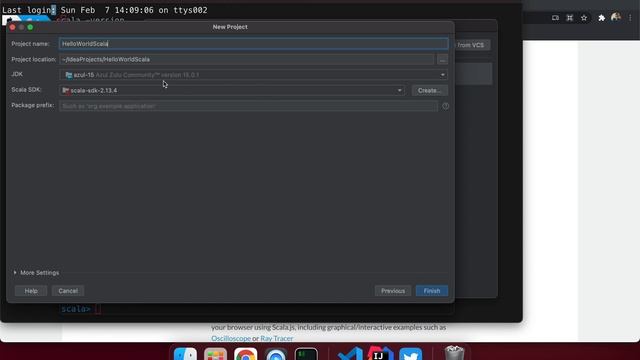Open Visual Studio Code from the Dock
This screenshot has width=640, height=360.
pyautogui.click(x=350, y=354)
